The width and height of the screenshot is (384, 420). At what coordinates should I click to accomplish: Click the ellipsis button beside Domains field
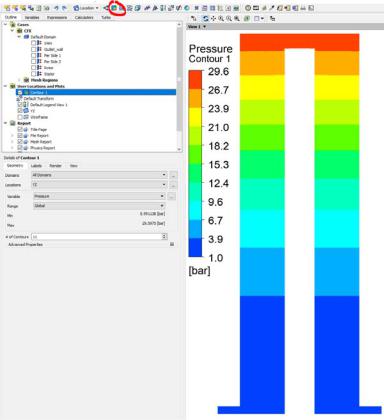click(173, 175)
